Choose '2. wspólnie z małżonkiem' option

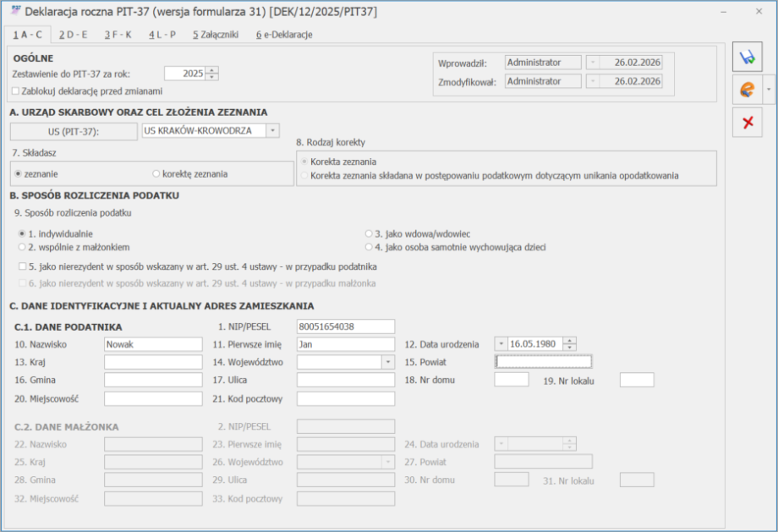pos(22,247)
